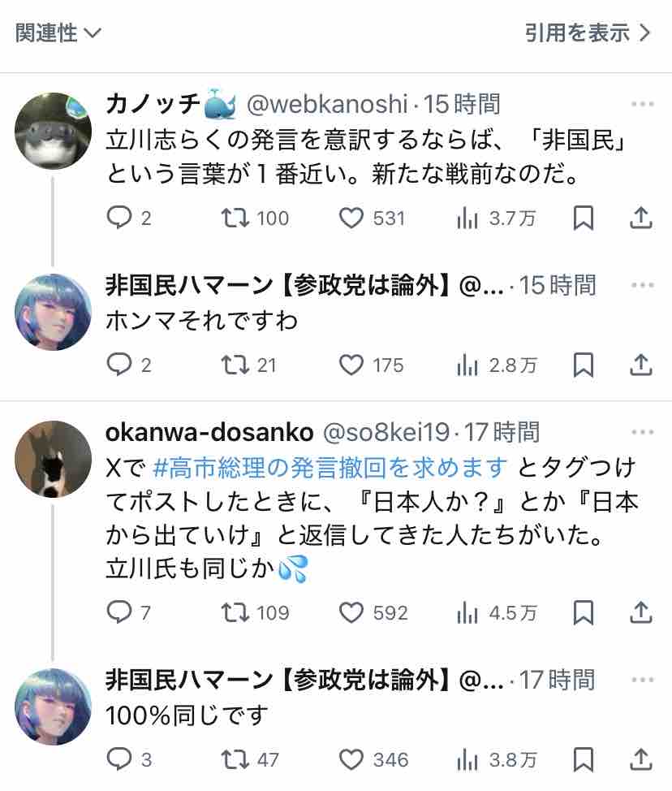Open the 関連性 sort dropdown
The width and height of the screenshot is (672, 791).
(58, 33)
